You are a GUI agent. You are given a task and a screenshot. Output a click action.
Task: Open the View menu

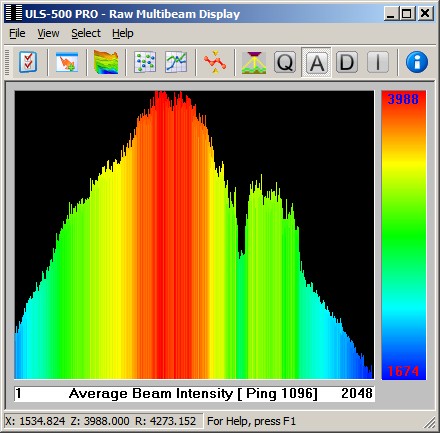pos(48,33)
